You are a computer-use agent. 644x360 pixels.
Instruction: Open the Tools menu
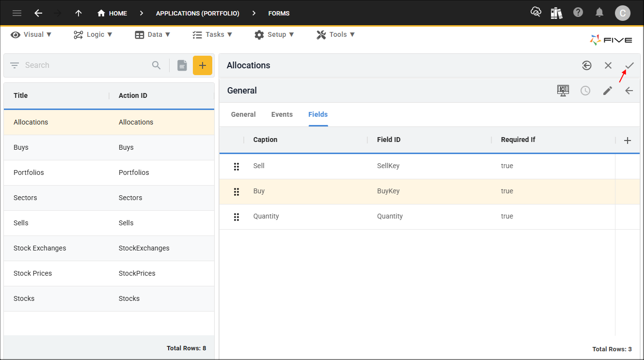pyautogui.click(x=335, y=34)
